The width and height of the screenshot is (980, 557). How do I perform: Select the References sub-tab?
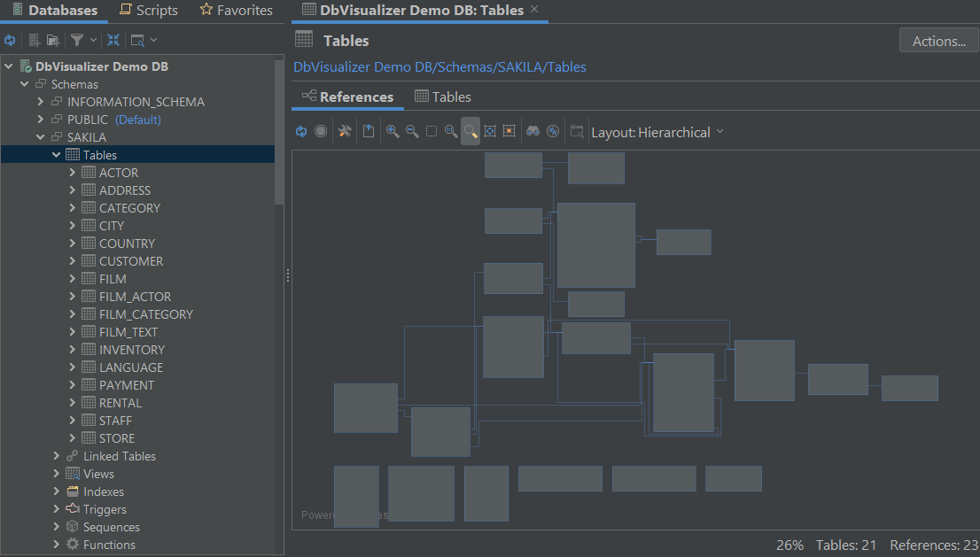pos(348,97)
